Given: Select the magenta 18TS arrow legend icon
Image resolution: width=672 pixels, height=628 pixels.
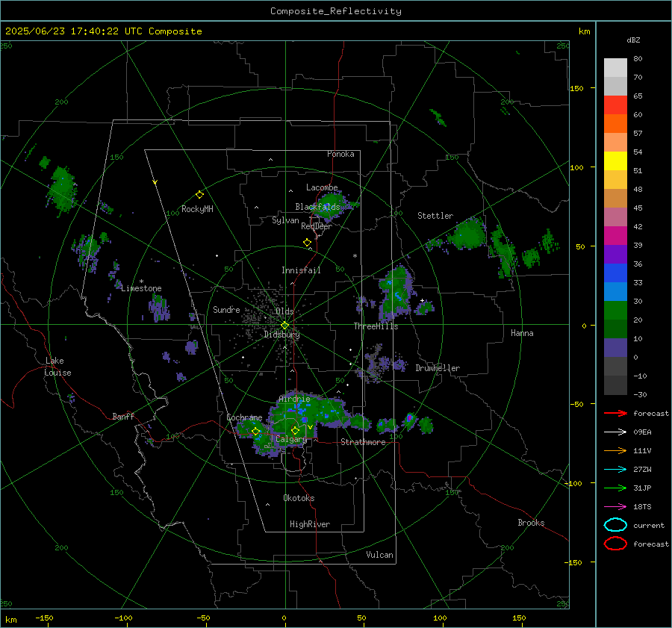Looking at the screenshot, I should pos(615,507).
